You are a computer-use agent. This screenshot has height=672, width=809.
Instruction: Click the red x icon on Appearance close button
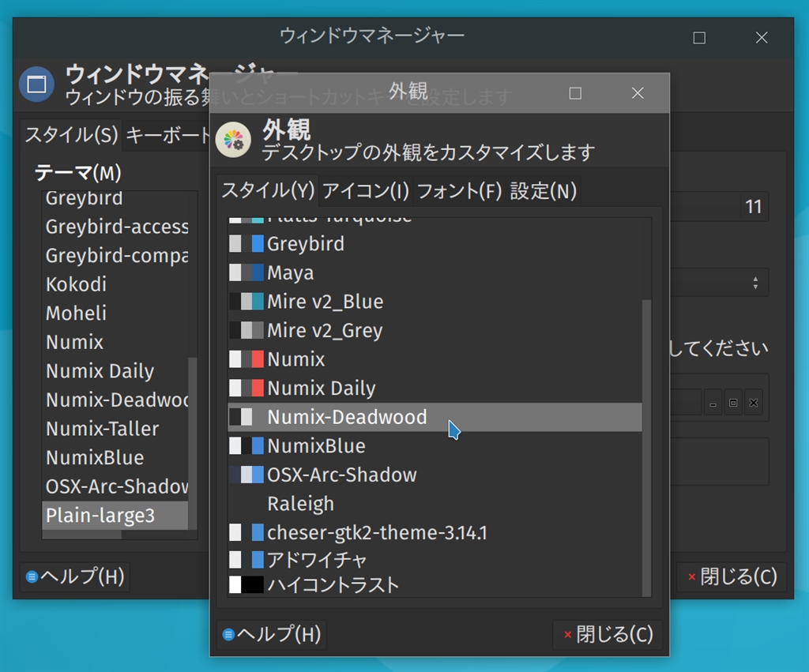click(567, 635)
